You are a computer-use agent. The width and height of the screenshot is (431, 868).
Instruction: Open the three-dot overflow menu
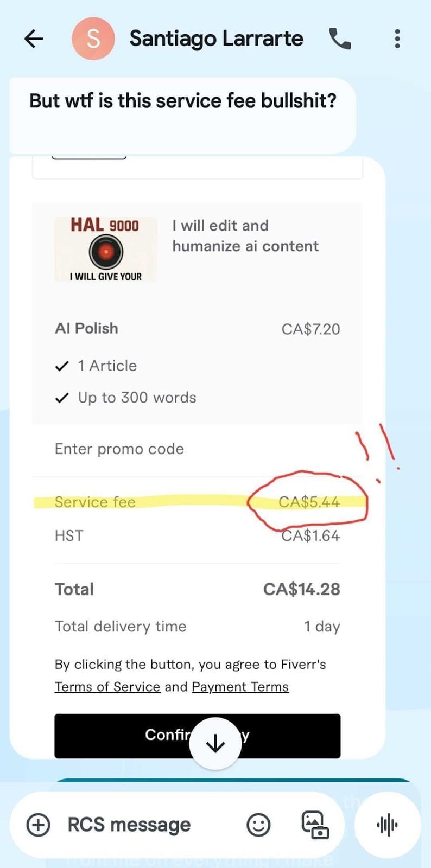click(397, 39)
